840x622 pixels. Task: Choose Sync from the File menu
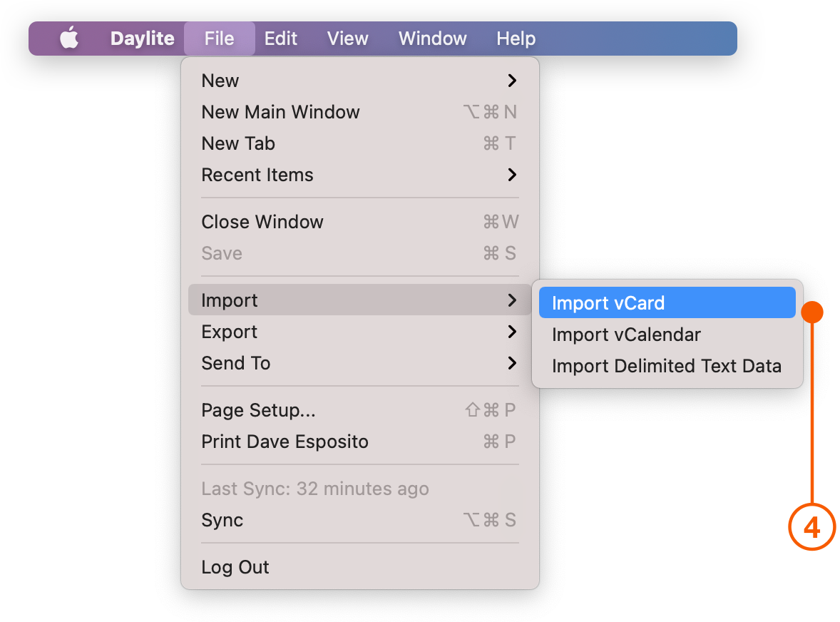pyautogui.click(x=359, y=520)
